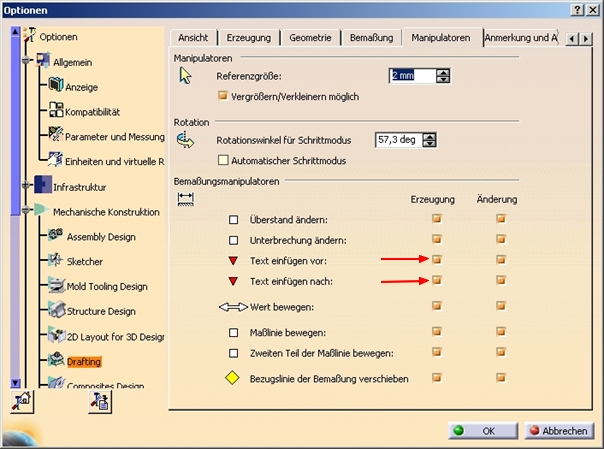Click the Kompatibilität tree icon
This screenshot has width=604, height=449.
coord(56,110)
